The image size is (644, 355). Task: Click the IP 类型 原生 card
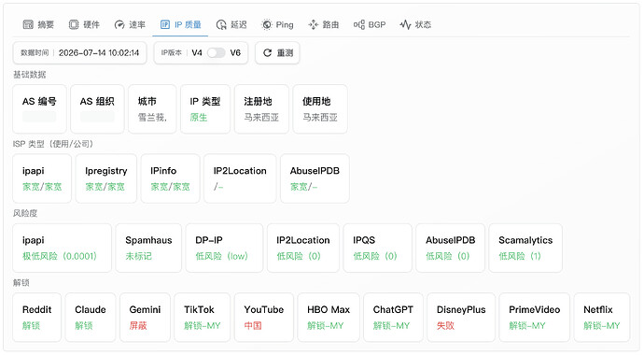(205, 109)
